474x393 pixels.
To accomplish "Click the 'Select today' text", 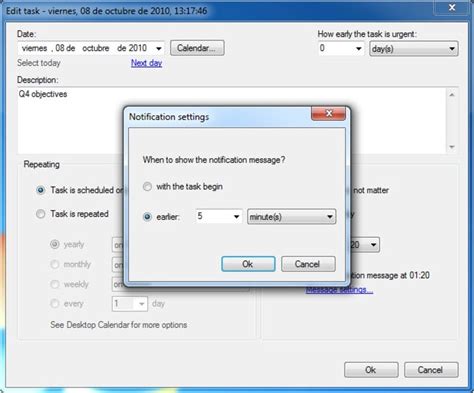I will click(39, 63).
